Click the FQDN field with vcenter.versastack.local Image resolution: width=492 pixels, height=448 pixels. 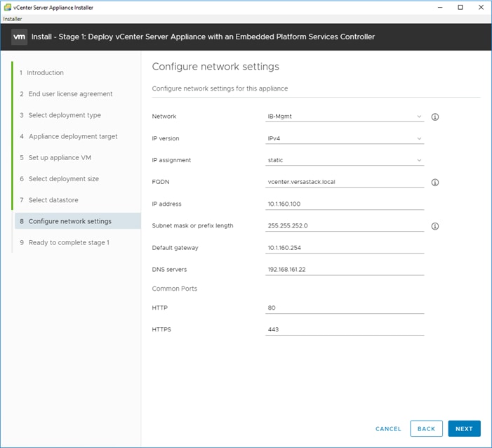click(345, 182)
